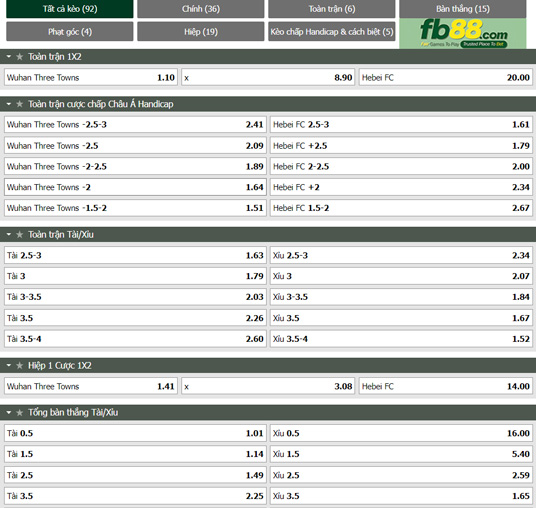Pick Xỉu 3-3.5 at 1.84
536x508 pixels.
coord(401,297)
